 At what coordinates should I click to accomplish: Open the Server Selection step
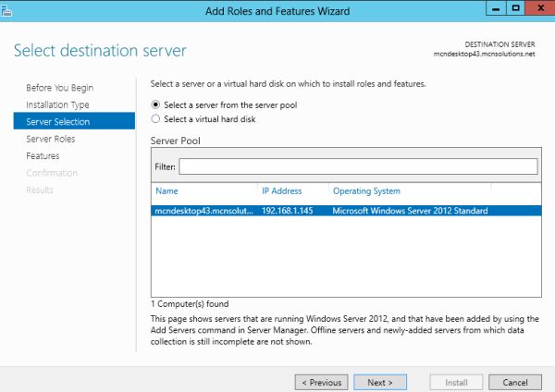(59, 121)
